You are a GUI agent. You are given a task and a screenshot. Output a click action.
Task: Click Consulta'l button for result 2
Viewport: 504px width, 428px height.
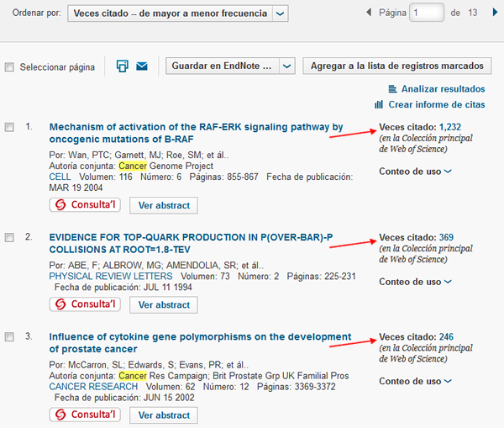click(x=85, y=304)
